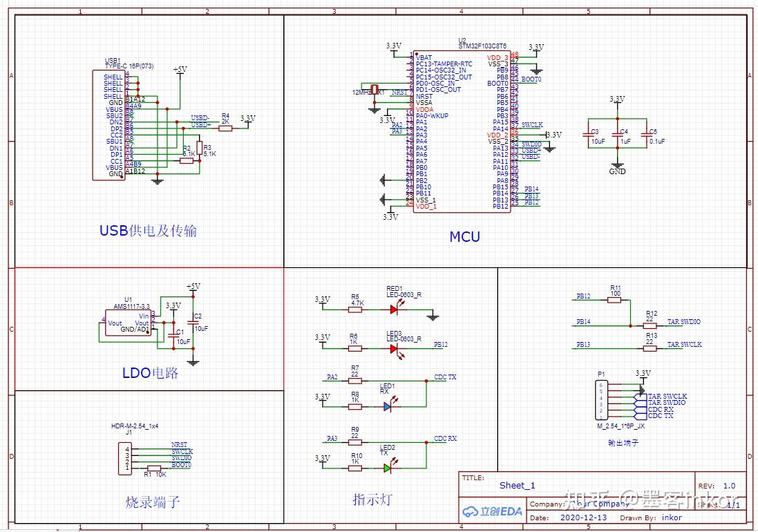Click the 12MHz crystal X1 symbol
The width and height of the screenshot is (758, 532).
(x=375, y=89)
